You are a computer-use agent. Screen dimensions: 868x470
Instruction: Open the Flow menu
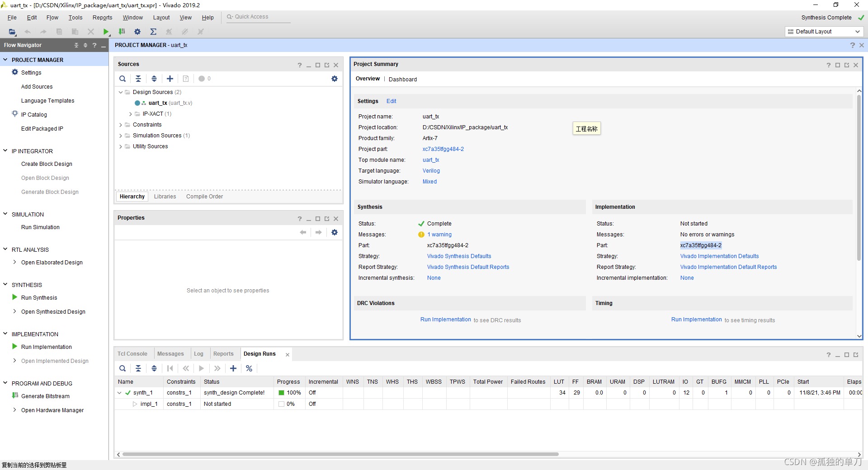pyautogui.click(x=52, y=18)
